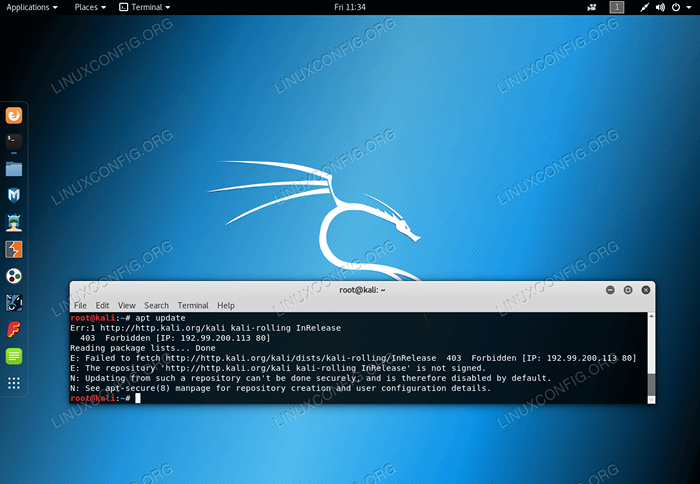
Task: Open the power menu icon
Action: click(x=676, y=7)
